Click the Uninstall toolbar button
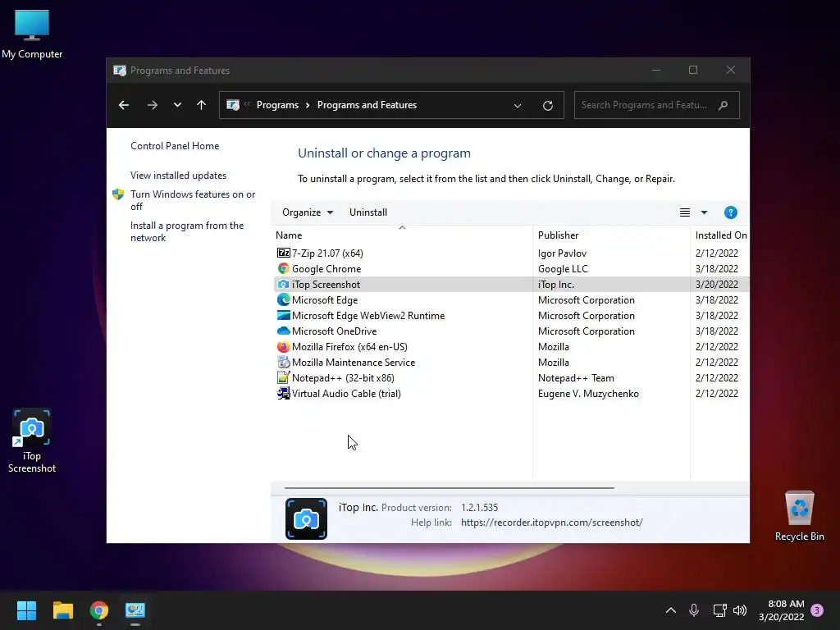 (x=368, y=212)
